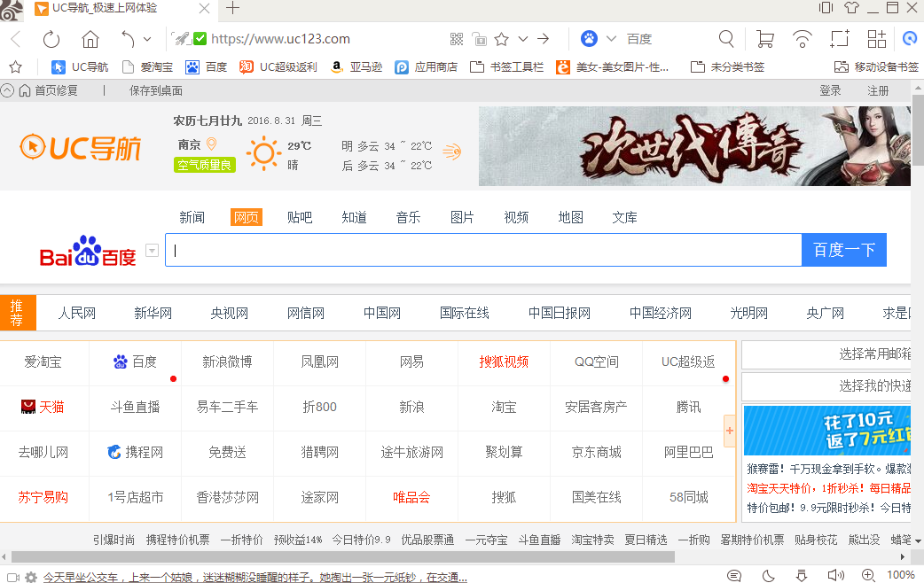Screen dimensions: 924x583
Task: Open the QR code icon in address bar
Action: tap(457, 39)
